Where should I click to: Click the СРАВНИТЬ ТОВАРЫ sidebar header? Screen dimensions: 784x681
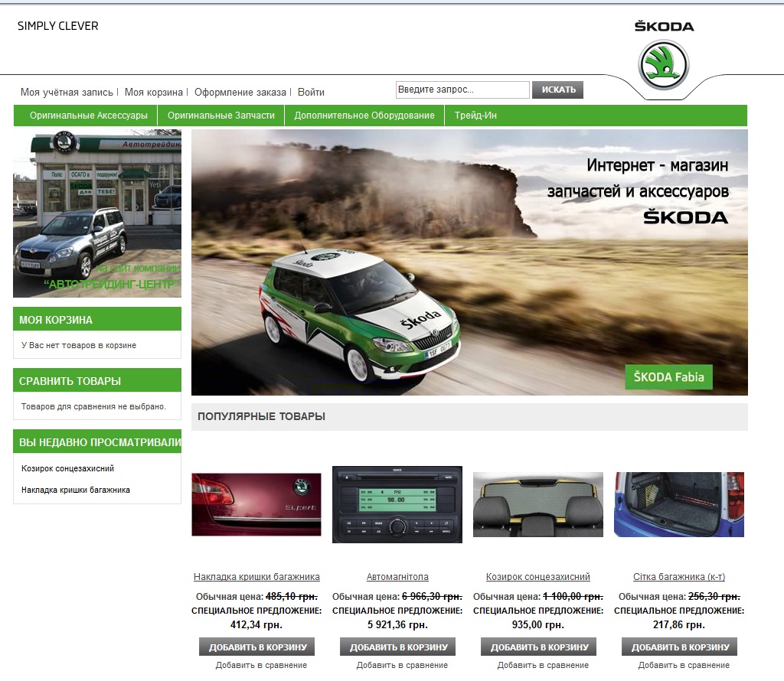coord(97,381)
